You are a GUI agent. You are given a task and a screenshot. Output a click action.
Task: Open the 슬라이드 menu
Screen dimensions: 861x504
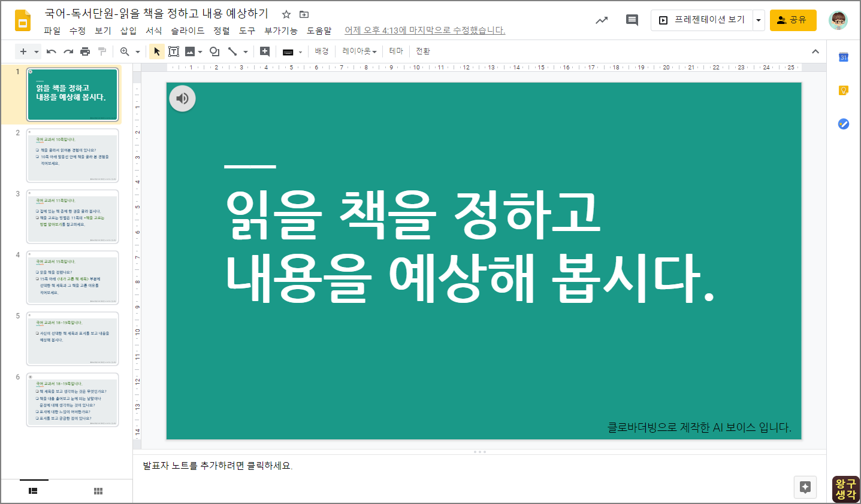188,31
